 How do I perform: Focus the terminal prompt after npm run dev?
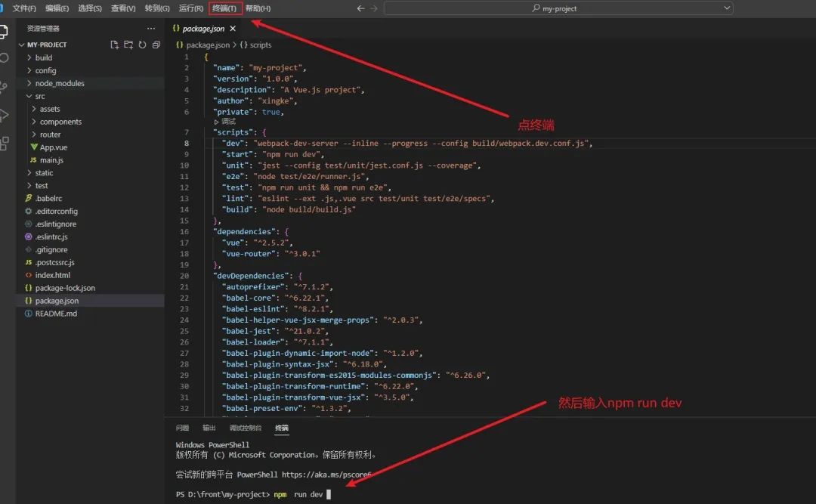[329, 495]
